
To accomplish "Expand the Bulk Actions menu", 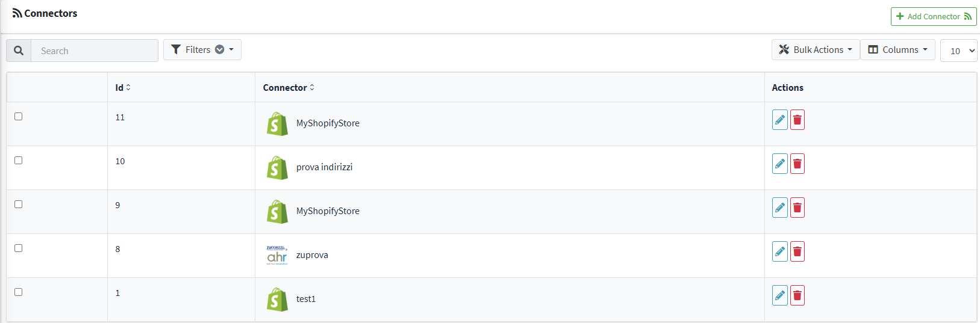I will pos(816,50).
